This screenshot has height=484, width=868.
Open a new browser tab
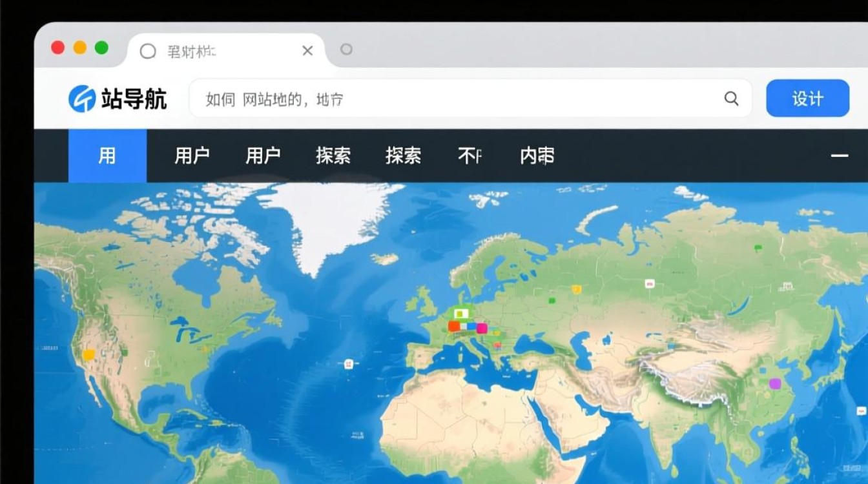pyautogui.click(x=346, y=50)
